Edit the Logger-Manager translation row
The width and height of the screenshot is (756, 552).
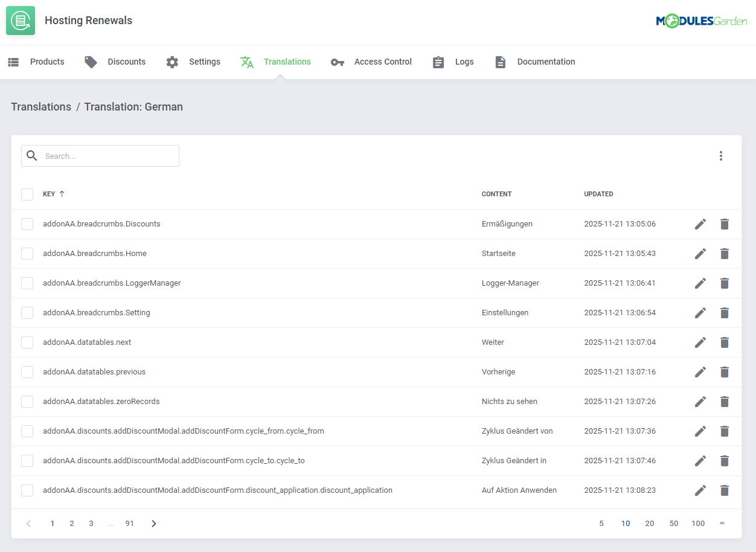700,283
